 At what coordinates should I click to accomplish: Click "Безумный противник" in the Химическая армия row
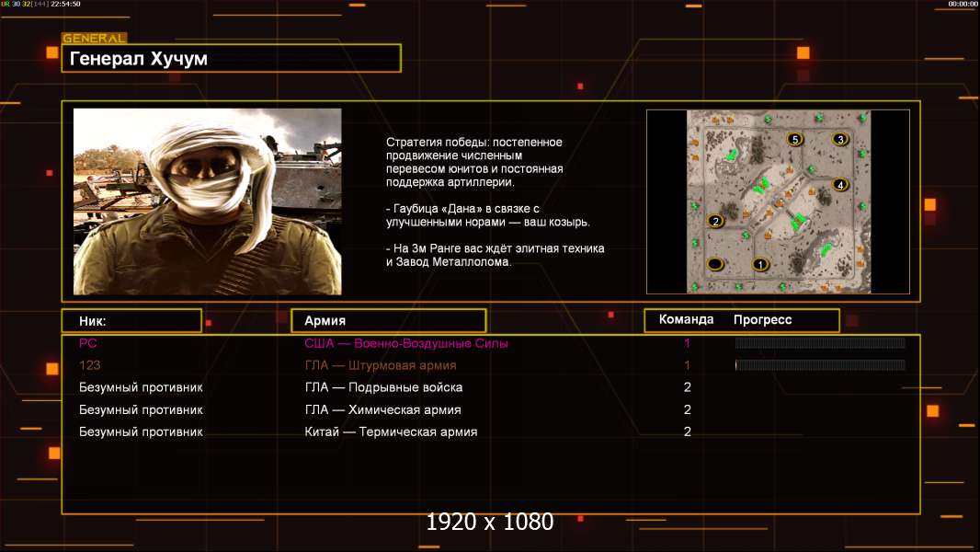point(141,410)
